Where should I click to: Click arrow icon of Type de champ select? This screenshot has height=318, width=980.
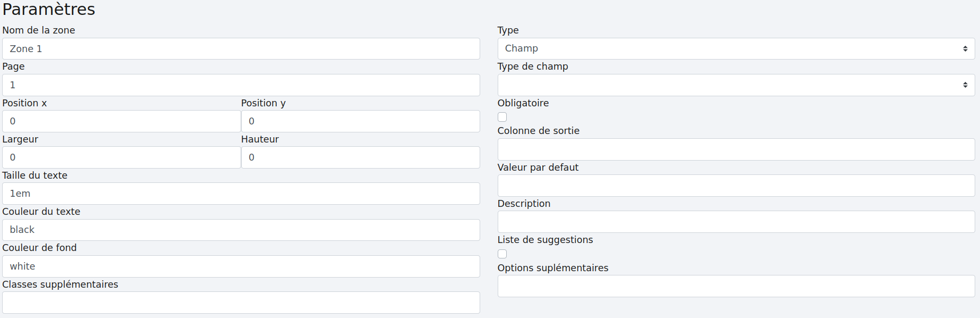965,85
